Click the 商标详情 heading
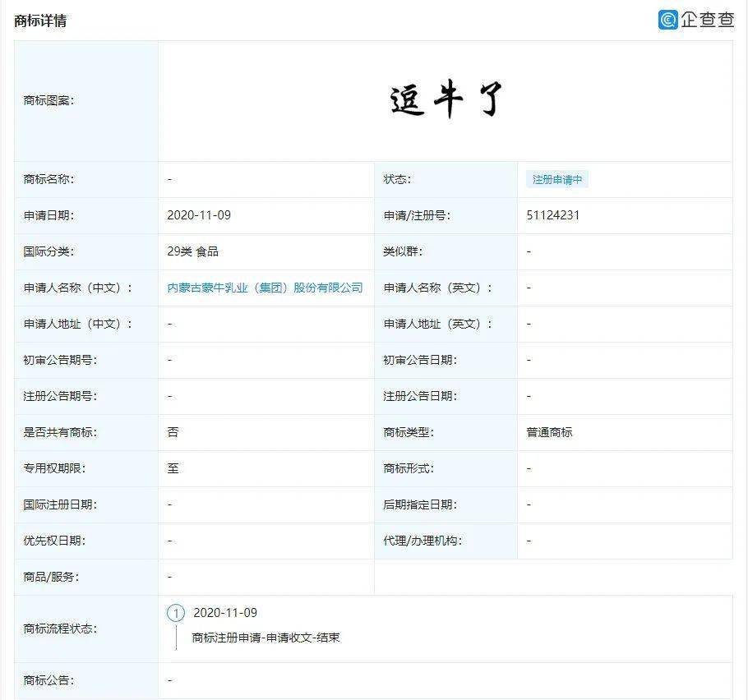Screen dimensions: 748x700 tap(40, 21)
